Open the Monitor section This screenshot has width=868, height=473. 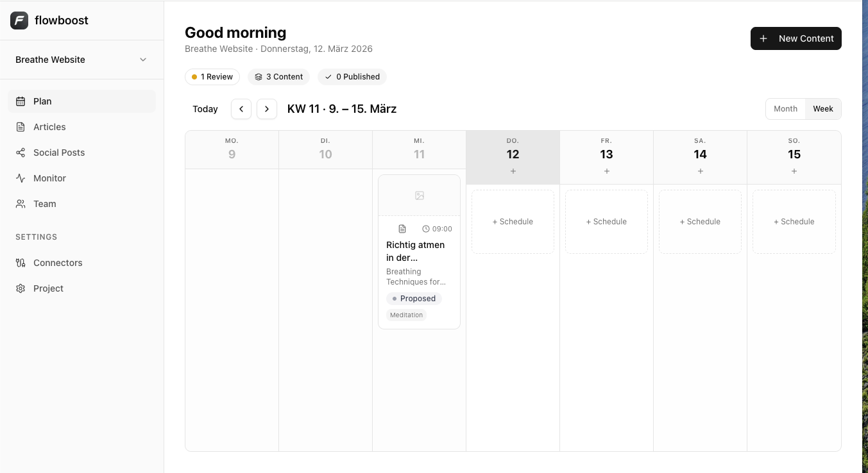point(51,178)
